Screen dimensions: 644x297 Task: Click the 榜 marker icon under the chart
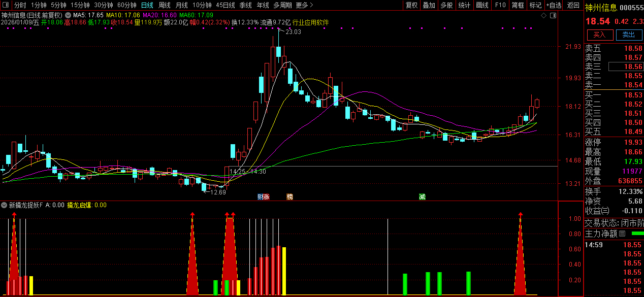click(289, 196)
